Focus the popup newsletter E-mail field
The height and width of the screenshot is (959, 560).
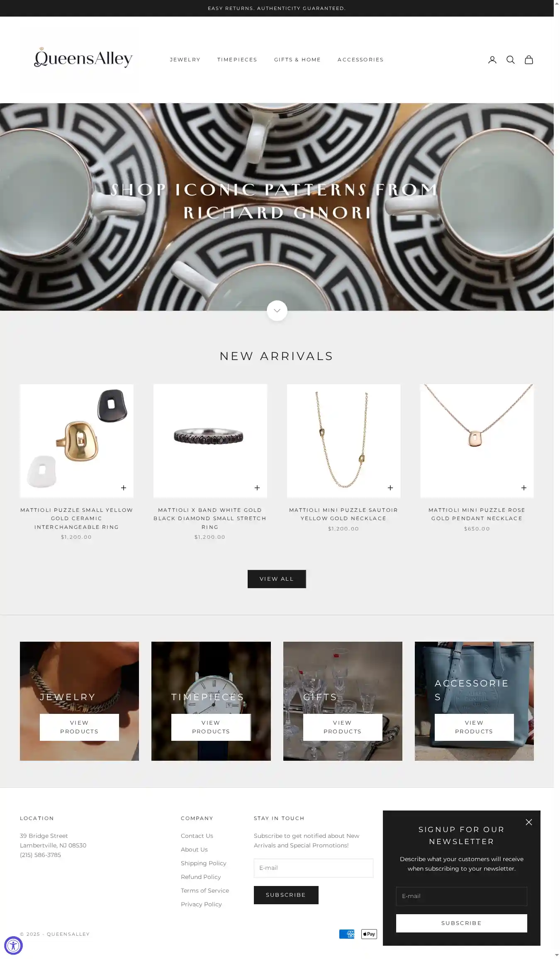pyautogui.click(x=461, y=896)
